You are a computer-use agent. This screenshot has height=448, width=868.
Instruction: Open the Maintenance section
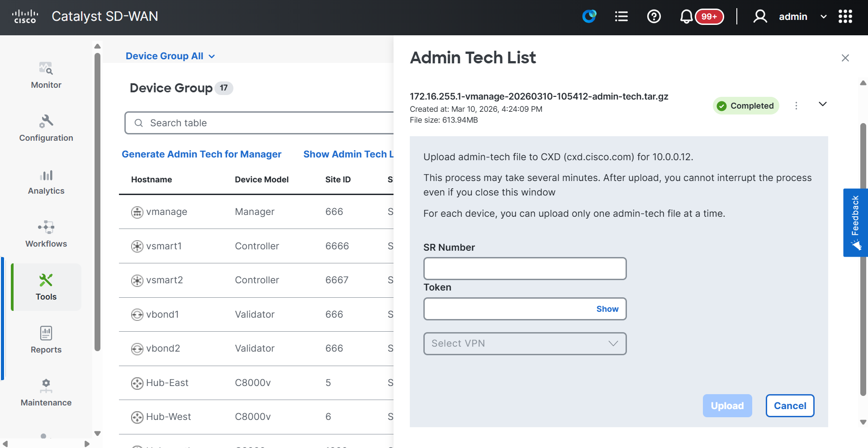46,393
